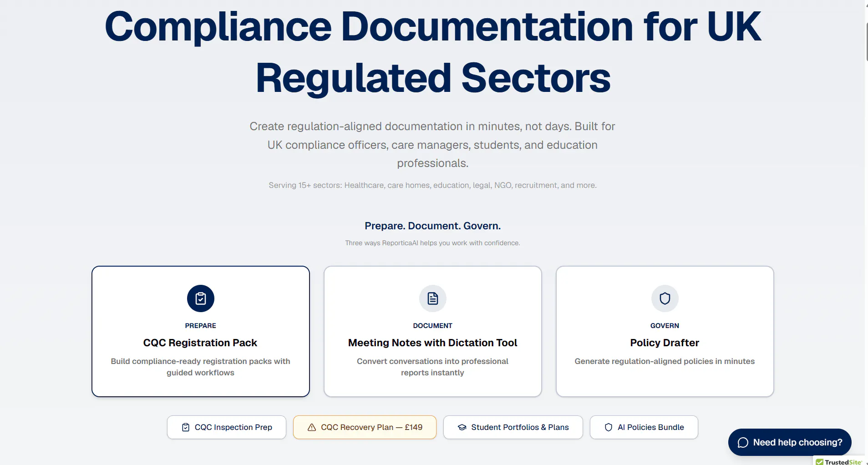868x465 pixels.
Task: Click text 'Generate regulation-aligned policies in minutes'
Action: (x=665, y=361)
